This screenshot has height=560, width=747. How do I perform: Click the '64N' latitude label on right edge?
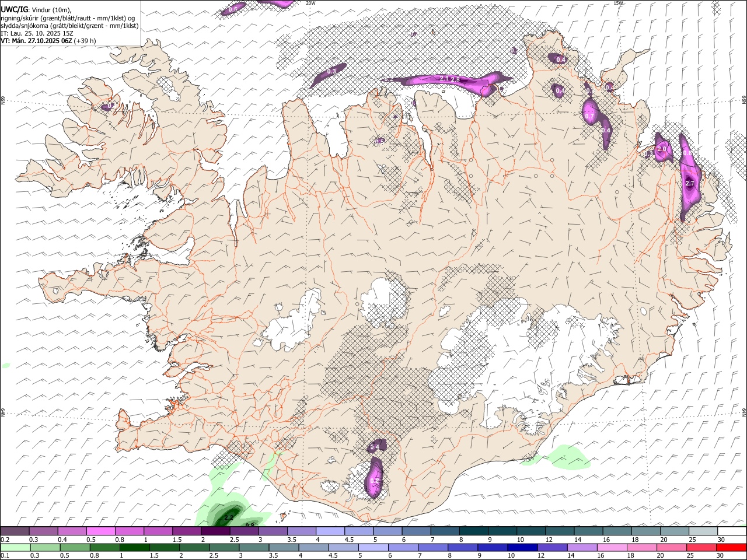pos(744,412)
